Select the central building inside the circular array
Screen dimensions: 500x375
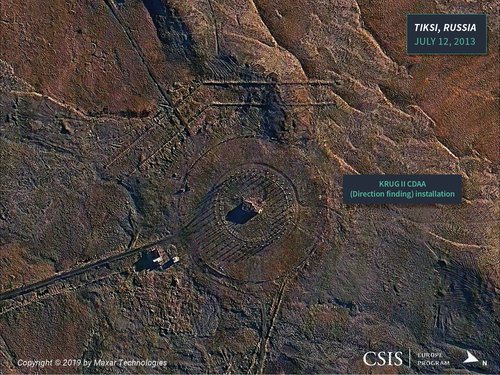[x=251, y=205]
